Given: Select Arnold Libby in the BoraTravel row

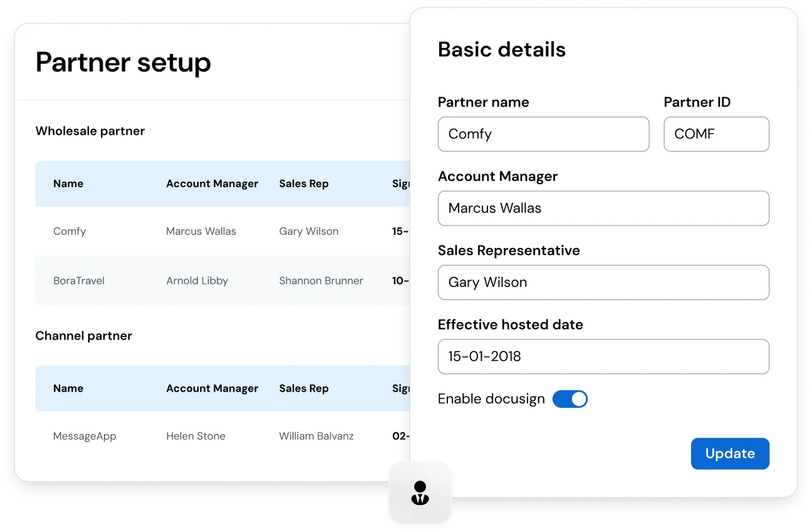Looking at the screenshot, I should tap(197, 281).
